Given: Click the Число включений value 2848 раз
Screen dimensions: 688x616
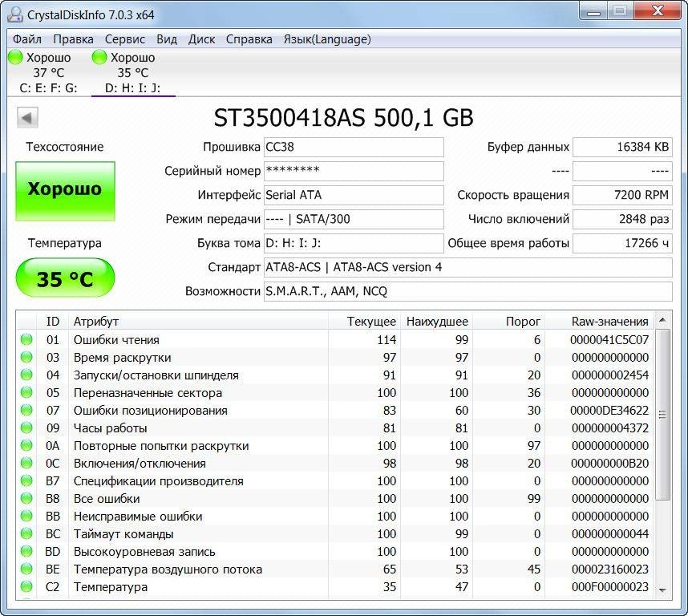Looking at the screenshot, I should tap(622, 219).
